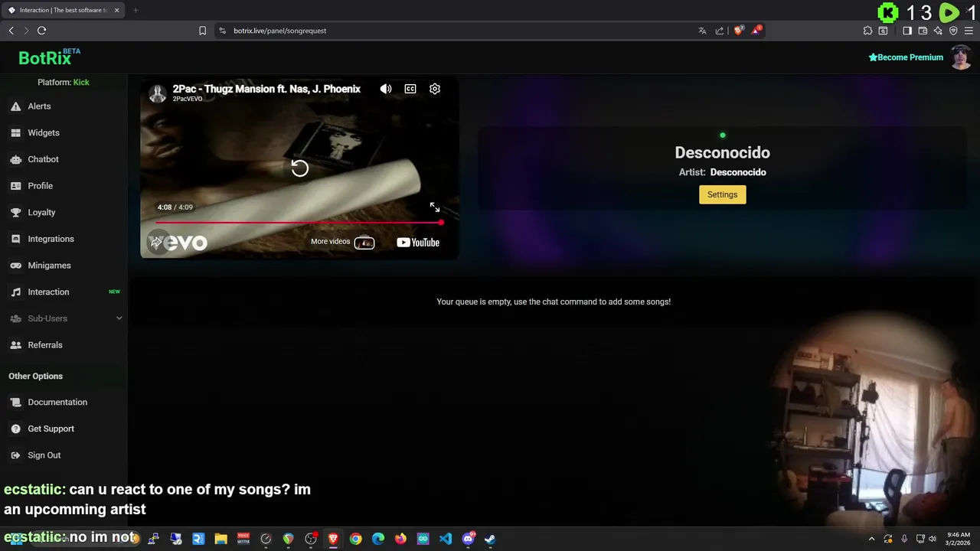This screenshot has width=980, height=551.
Task: Click Become Premium link
Action: [x=906, y=57]
